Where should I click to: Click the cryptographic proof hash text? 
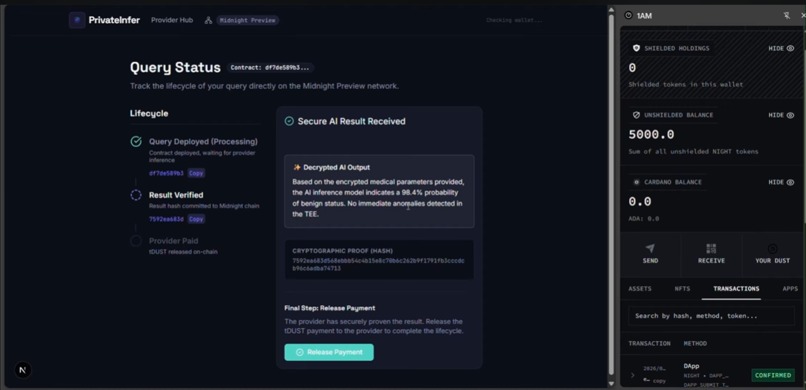click(x=378, y=265)
